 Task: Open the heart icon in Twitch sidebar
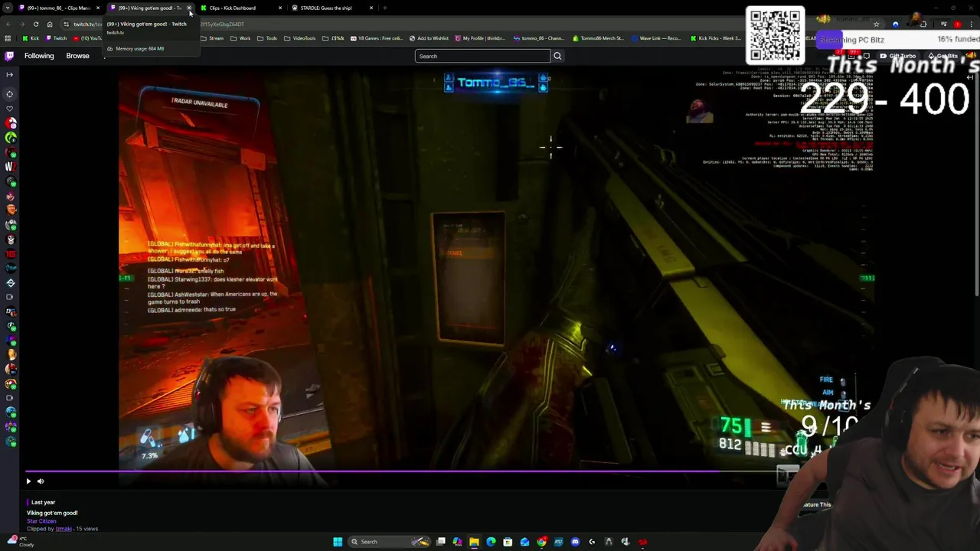10,108
